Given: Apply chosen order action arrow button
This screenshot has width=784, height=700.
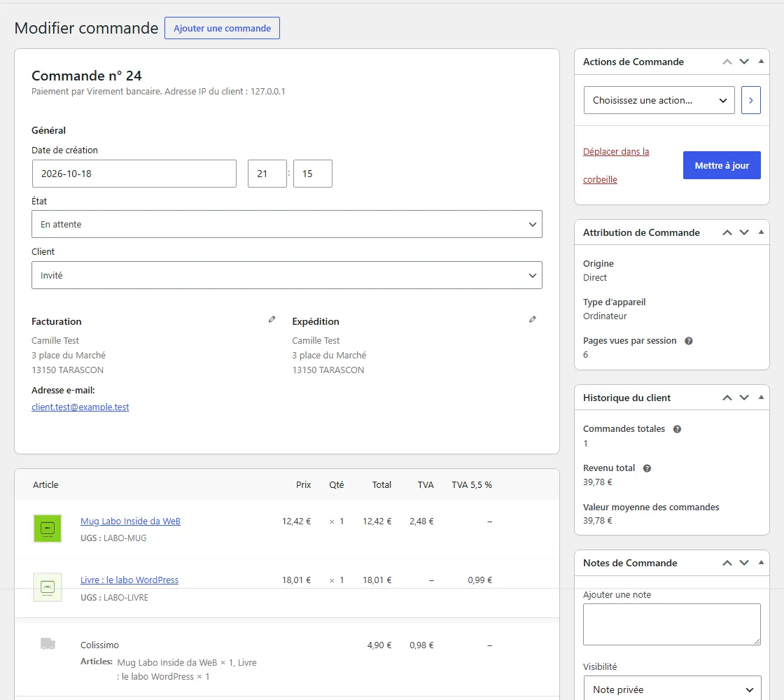Looking at the screenshot, I should [x=750, y=100].
